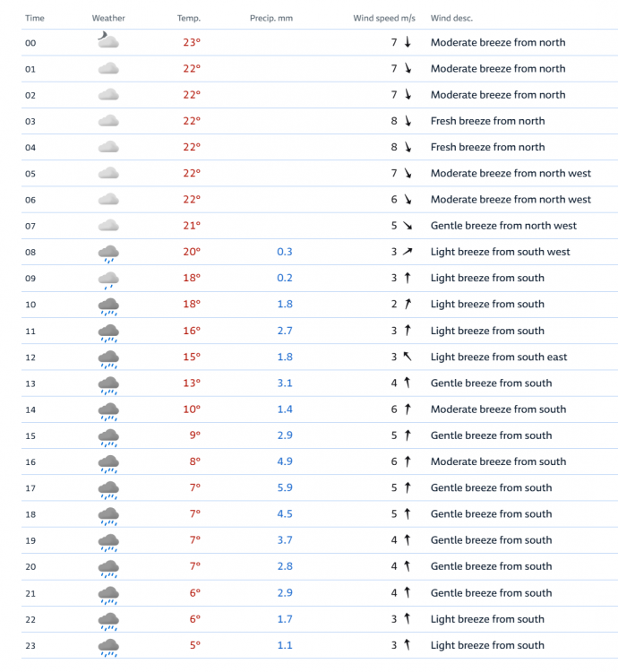
Task: Select the 5.9 precipitation value
Action: 284,487
